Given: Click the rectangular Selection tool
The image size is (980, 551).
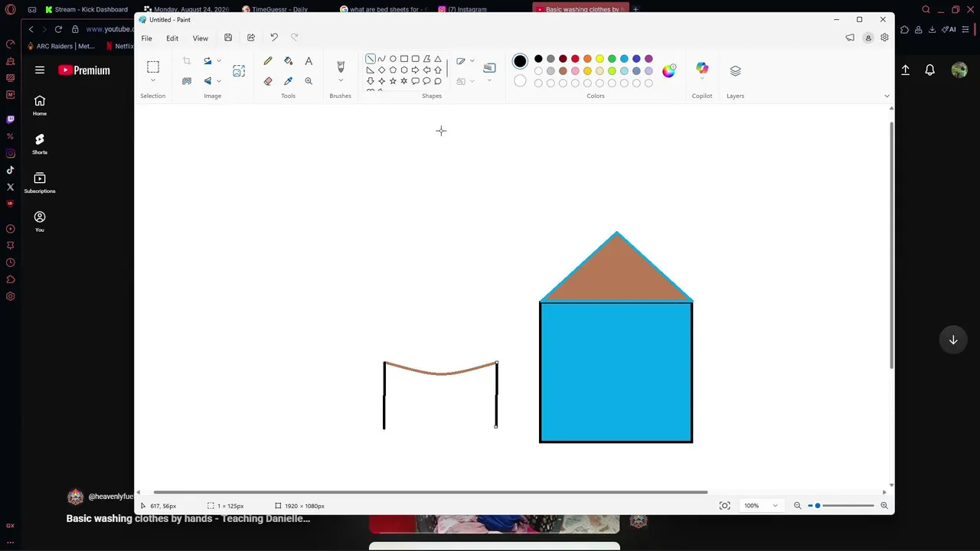Looking at the screenshot, I should pyautogui.click(x=153, y=67).
